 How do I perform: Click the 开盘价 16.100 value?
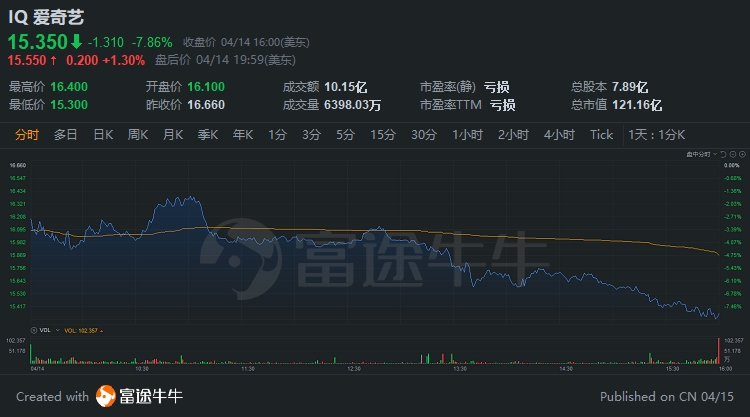pyautogui.click(x=206, y=87)
